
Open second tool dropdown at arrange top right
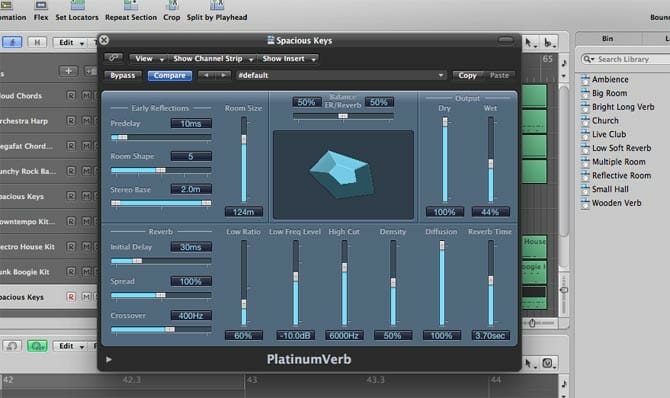[x=549, y=42]
